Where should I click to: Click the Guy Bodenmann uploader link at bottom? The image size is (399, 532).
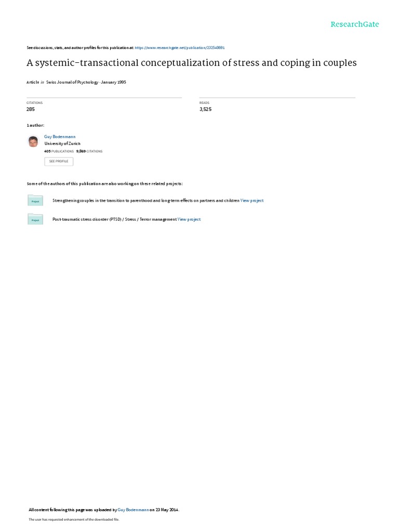(133, 510)
